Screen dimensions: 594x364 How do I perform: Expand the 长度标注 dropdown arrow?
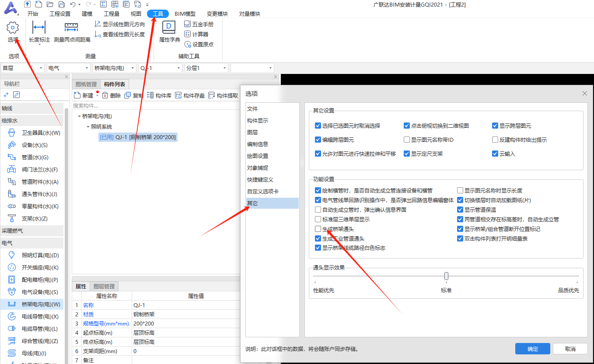39,45
